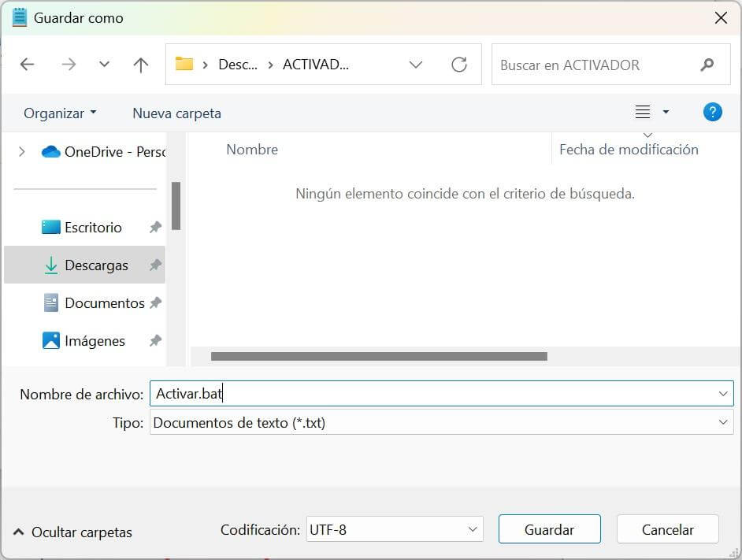This screenshot has width=742, height=560.
Task: Open the Descargas folder in the sidebar
Action: click(x=96, y=265)
